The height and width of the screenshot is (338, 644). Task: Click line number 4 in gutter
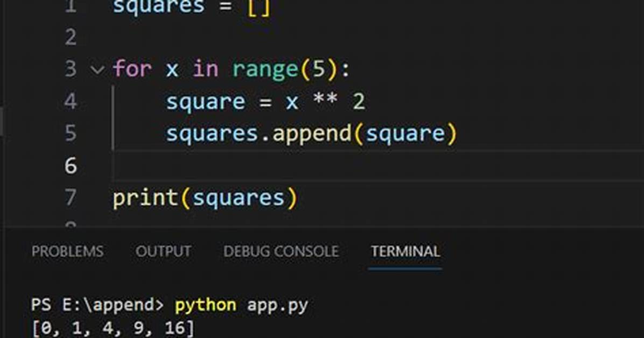(x=71, y=101)
